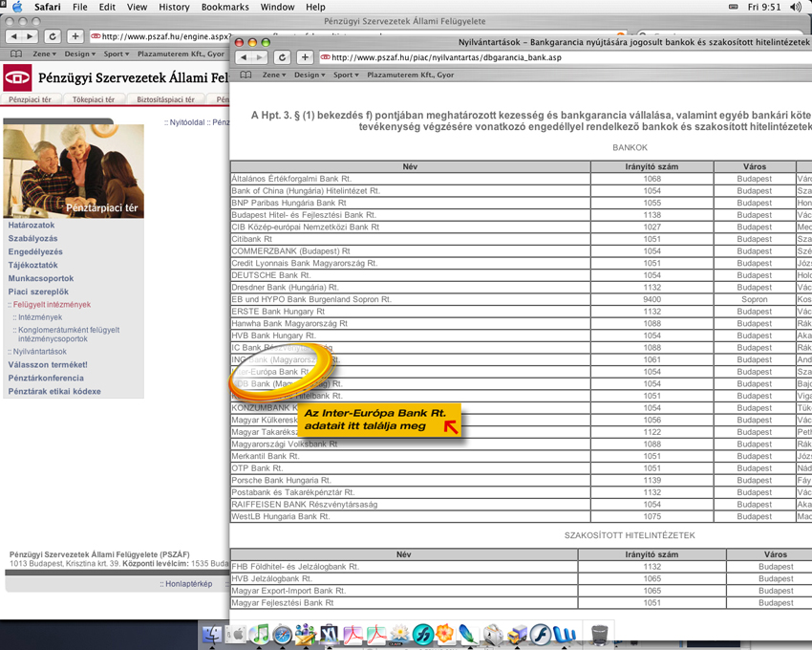Launch iTunes from the Dock
Image resolution: width=812 pixels, height=650 pixels.
tap(260, 634)
